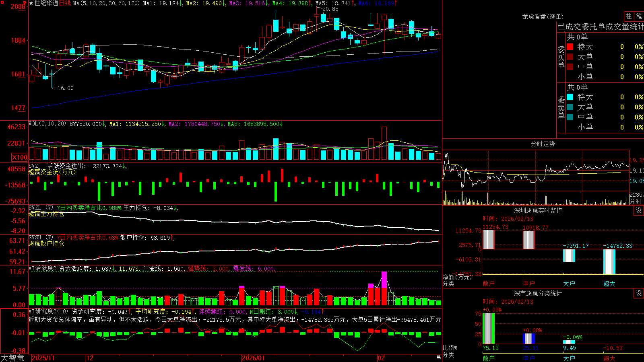Click the 世纪华通 stock name
This screenshot has width=644, height=362.
[x=46, y=3]
